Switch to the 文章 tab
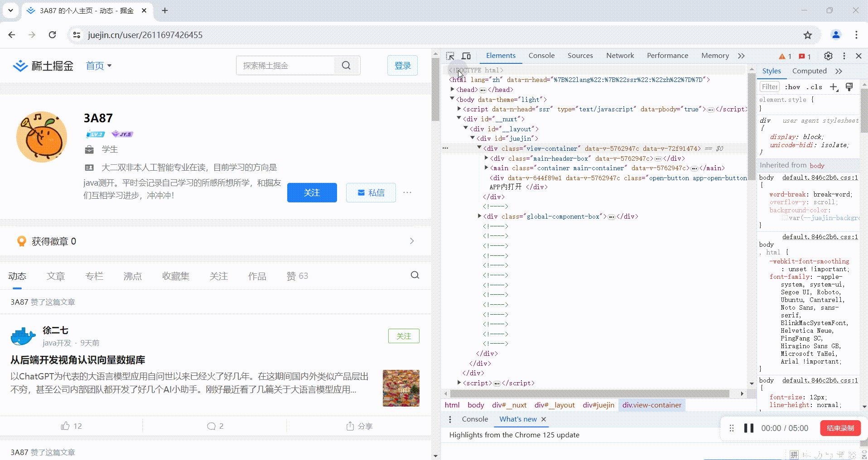The height and width of the screenshot is (460, 868). coord(56,276)
